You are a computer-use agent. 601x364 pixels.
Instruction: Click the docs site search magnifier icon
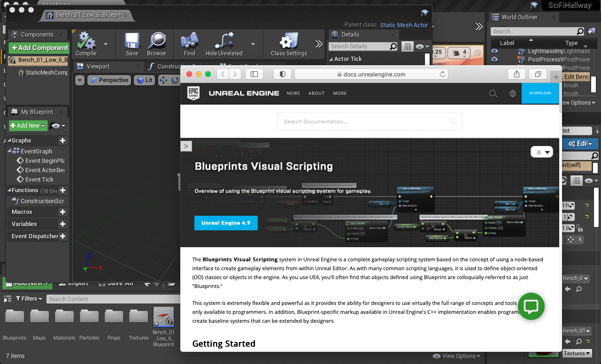493,93
